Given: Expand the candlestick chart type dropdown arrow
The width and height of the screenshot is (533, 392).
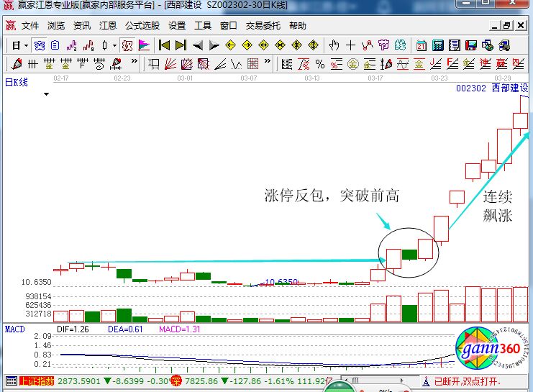Looking at the screenshot, I should click(x=115, y=45).
